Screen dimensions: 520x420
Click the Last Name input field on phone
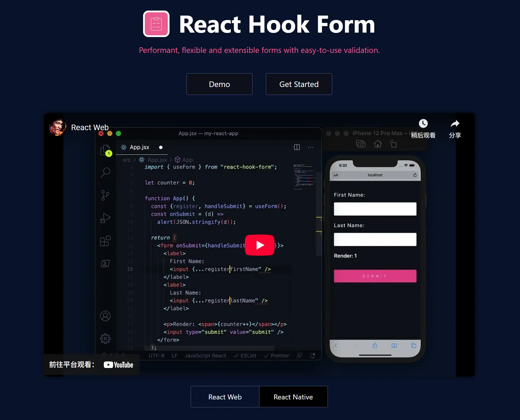coord(375,240)
